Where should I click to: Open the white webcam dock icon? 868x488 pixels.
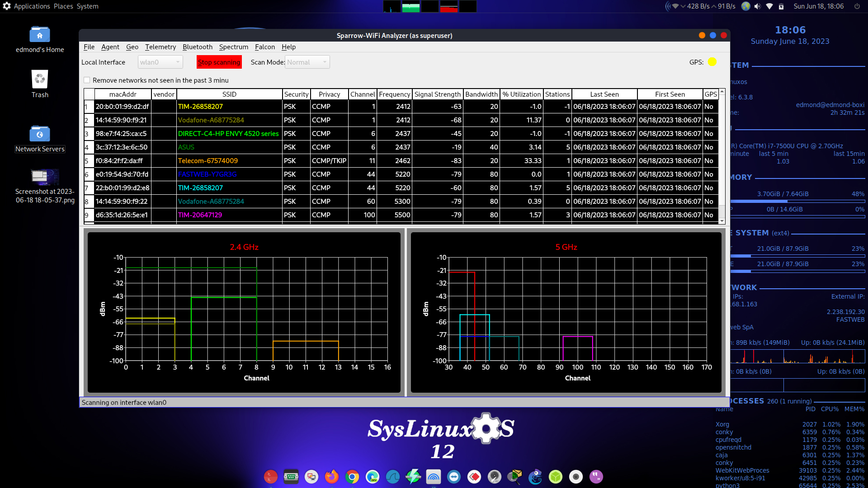pyautogui.click(x=576, y=477)
